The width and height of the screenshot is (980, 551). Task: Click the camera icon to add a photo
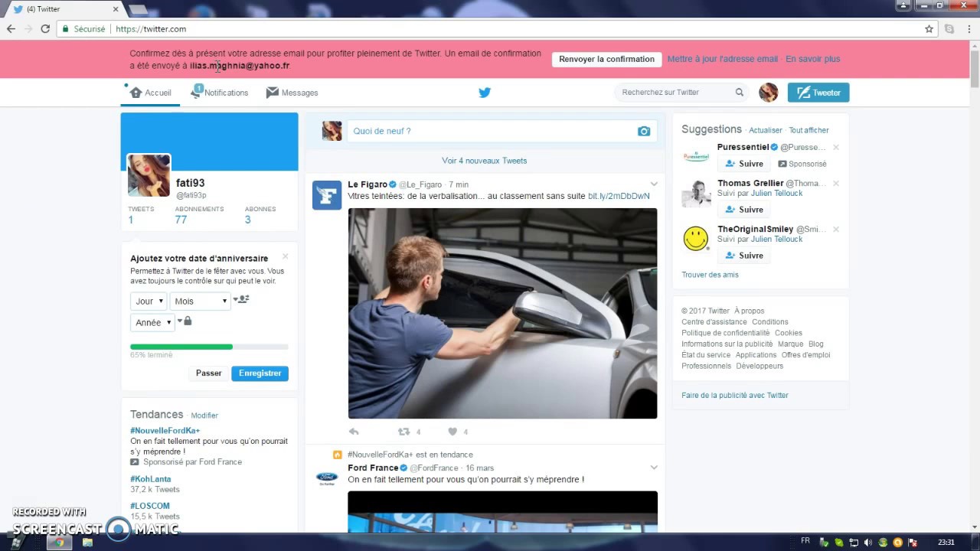point(644,132)
